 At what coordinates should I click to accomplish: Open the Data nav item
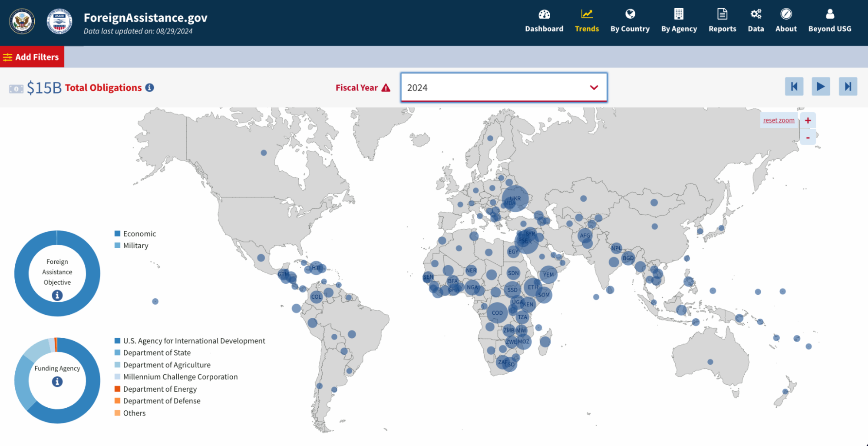(x=756, y=21)
